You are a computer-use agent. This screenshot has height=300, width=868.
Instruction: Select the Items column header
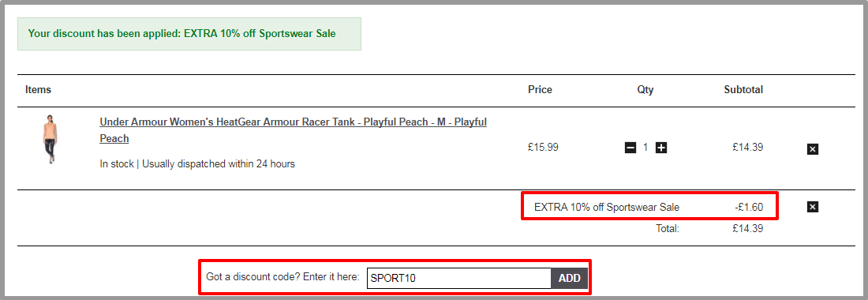click(38, 90)
